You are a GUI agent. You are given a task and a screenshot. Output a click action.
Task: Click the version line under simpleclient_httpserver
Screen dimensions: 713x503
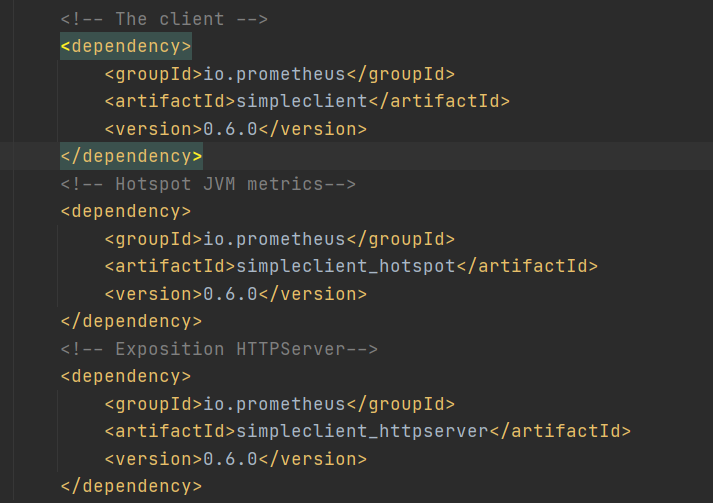click(236, 459)
